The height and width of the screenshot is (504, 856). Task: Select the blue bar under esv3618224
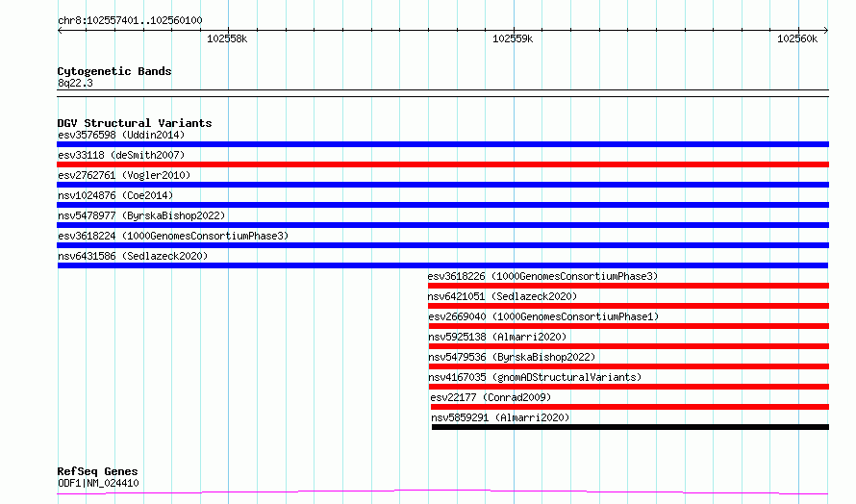tap(442, 245)
